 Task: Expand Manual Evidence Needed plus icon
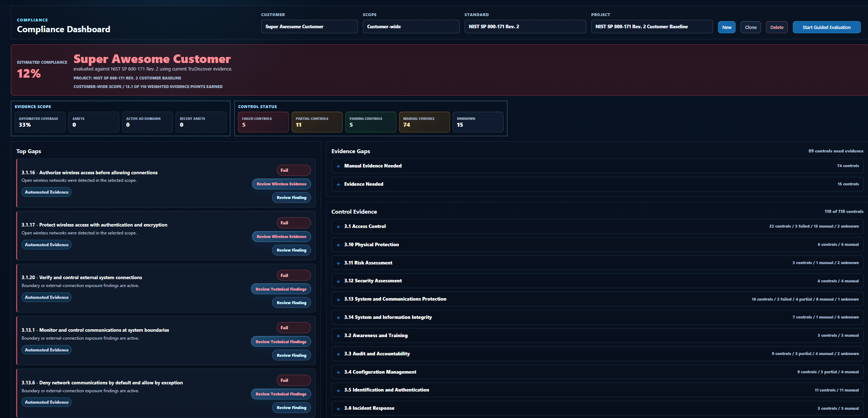click(338, 166)
